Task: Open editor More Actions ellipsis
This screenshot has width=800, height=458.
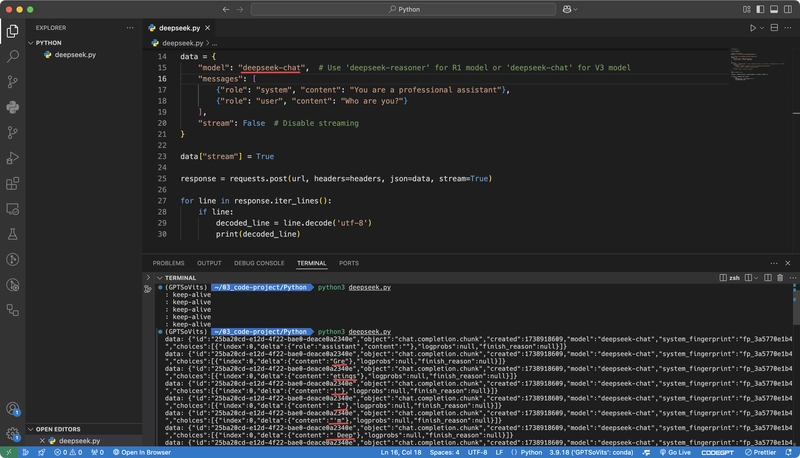Action: [x=788, y=28]
